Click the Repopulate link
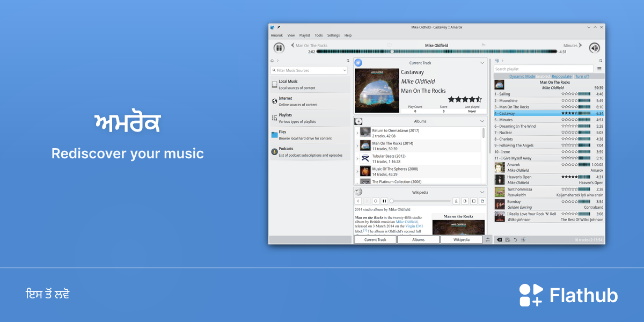Screen dimensions: 644x322 [562, 77]
